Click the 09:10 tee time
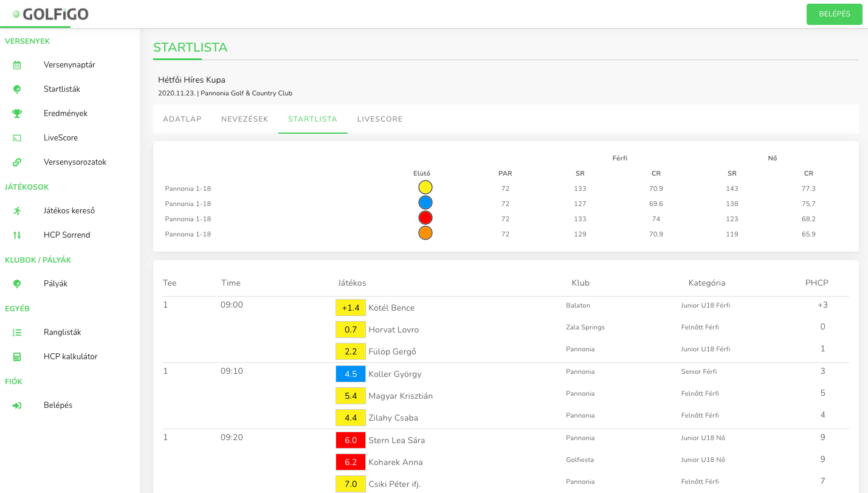 (232, 371)
